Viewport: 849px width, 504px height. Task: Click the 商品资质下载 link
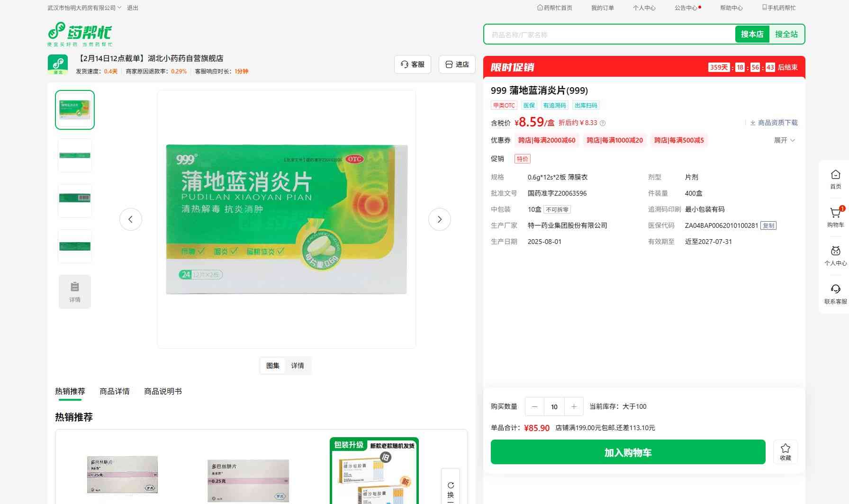[774, 123]
